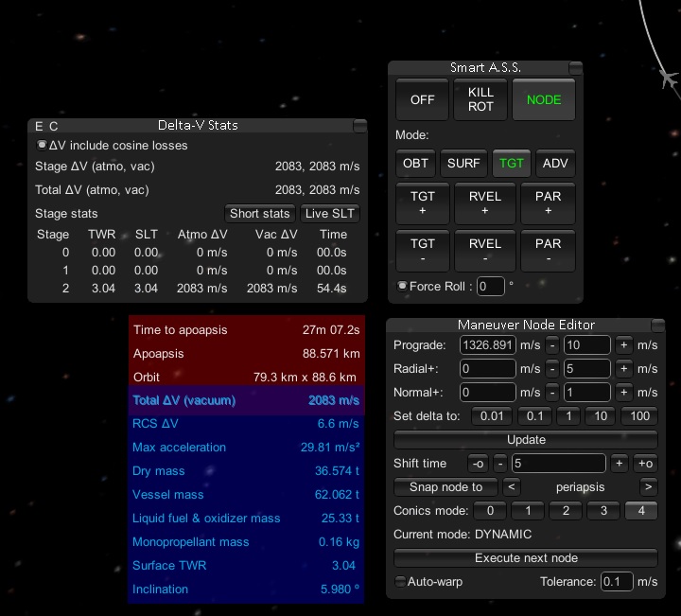Increase shift time with plus
681x616 pixels.
(x=619, y=464)
